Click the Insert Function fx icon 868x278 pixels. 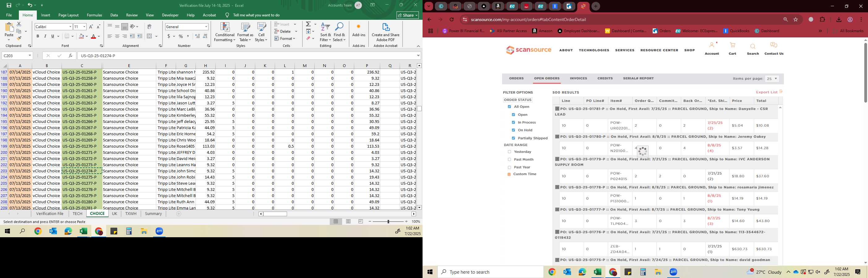[71, 56]
